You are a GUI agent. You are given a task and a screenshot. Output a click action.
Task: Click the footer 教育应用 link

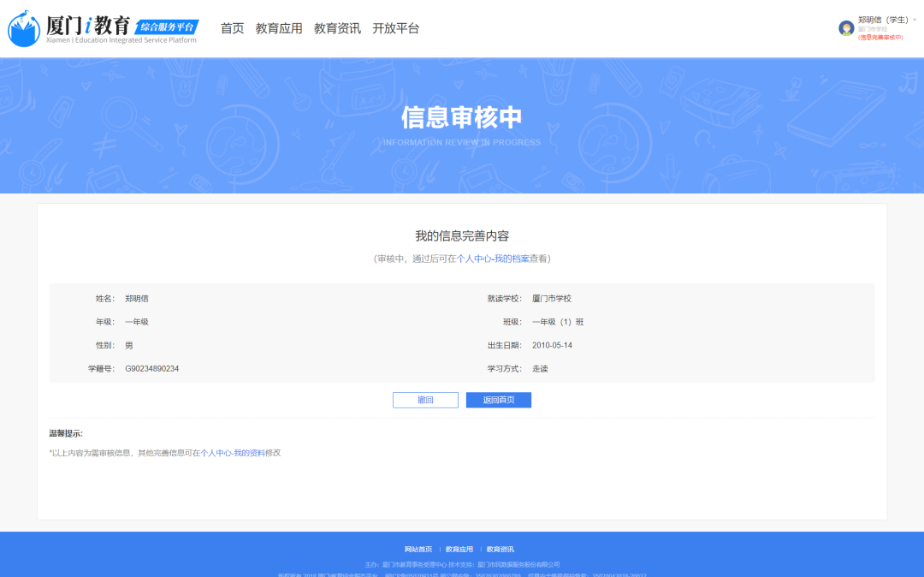pos(459,550)
